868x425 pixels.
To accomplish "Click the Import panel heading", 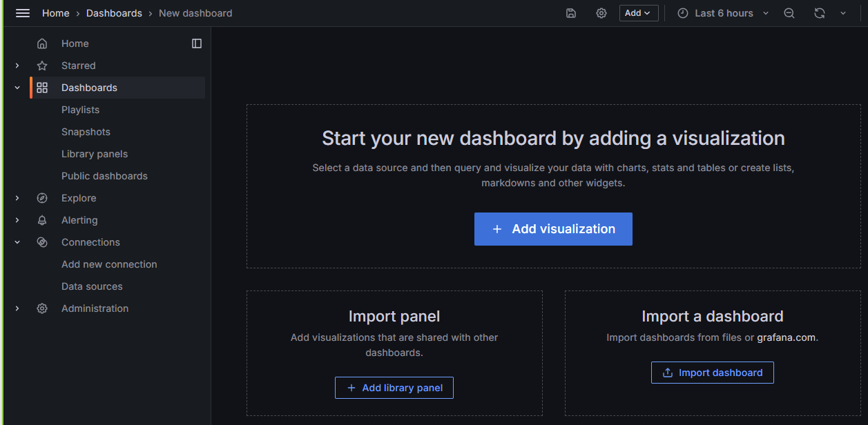I will pos(394,316).
